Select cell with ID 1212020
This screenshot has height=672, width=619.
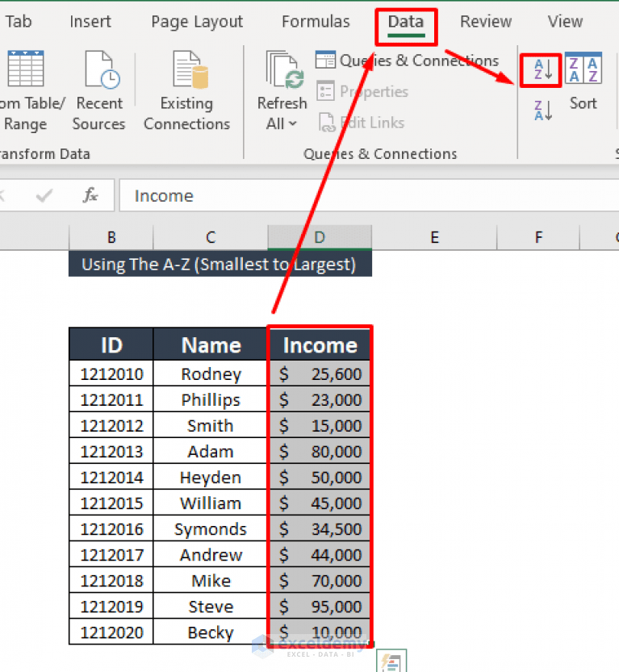click(111, 632)
